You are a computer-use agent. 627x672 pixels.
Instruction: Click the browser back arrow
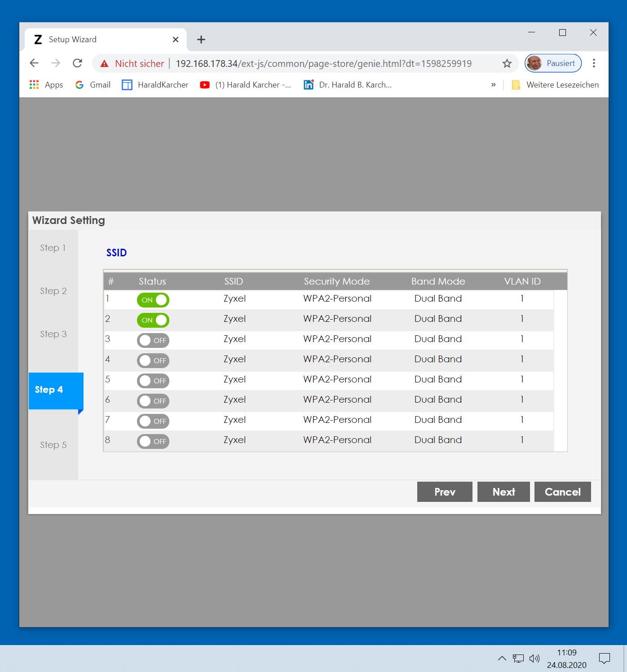[34, 63]
